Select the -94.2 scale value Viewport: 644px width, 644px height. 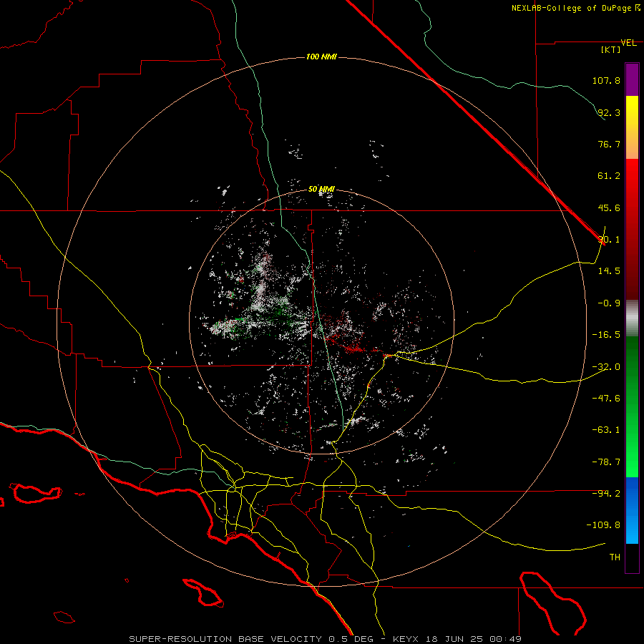pyautogui.click(x=606, y=494)
